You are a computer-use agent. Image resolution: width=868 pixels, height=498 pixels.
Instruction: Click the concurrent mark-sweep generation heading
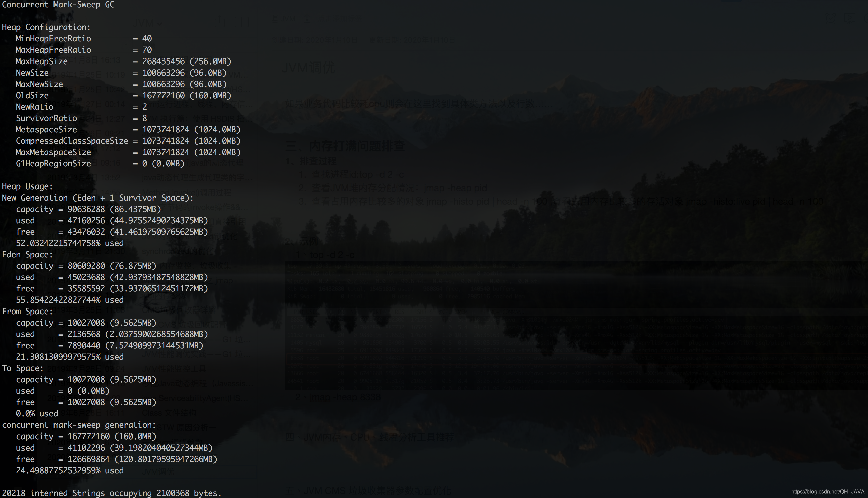click(x=79, y=425)
